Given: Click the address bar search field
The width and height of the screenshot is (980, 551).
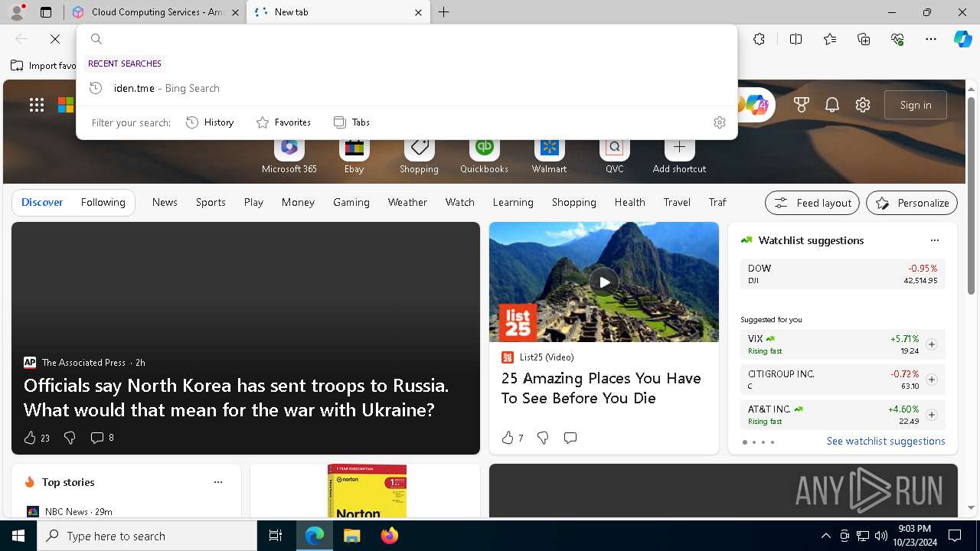Looking at the screenshot, I should click(413, 39).
